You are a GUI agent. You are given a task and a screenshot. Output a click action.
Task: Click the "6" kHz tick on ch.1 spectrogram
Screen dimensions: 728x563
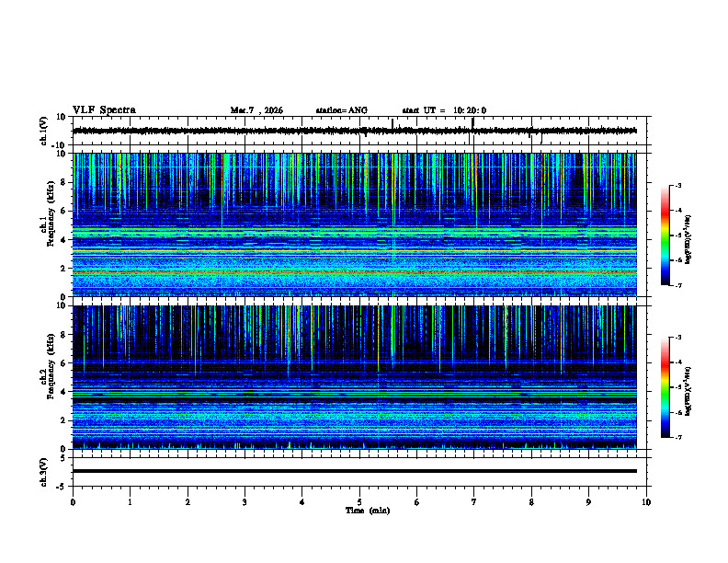click(64, 211)
